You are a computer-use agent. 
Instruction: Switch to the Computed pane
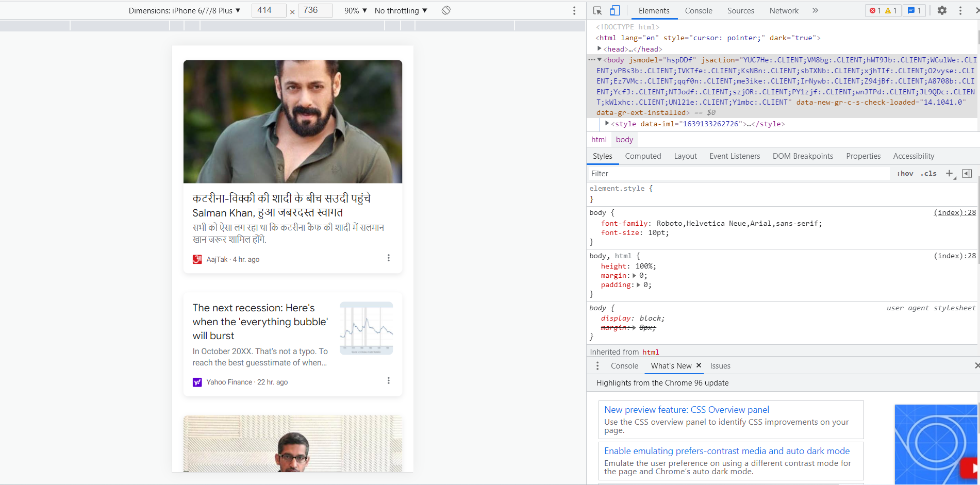643,156
